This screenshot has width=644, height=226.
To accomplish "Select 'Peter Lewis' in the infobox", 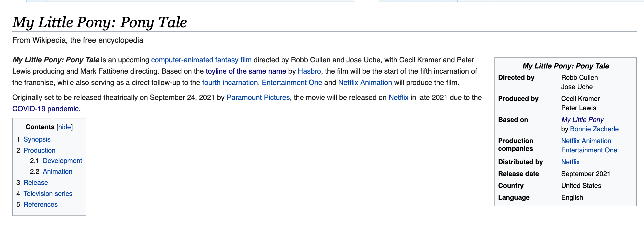I will (x=578, y=108).
